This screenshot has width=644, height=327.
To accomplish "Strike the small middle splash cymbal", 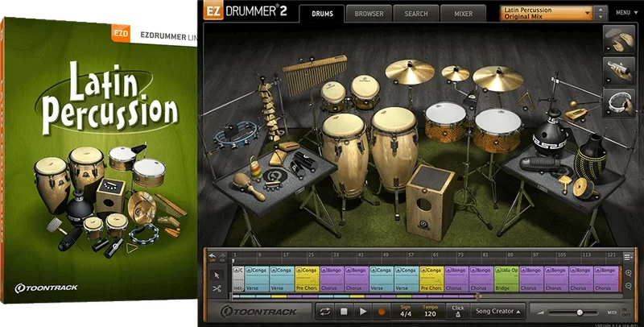I will point(456,73).
